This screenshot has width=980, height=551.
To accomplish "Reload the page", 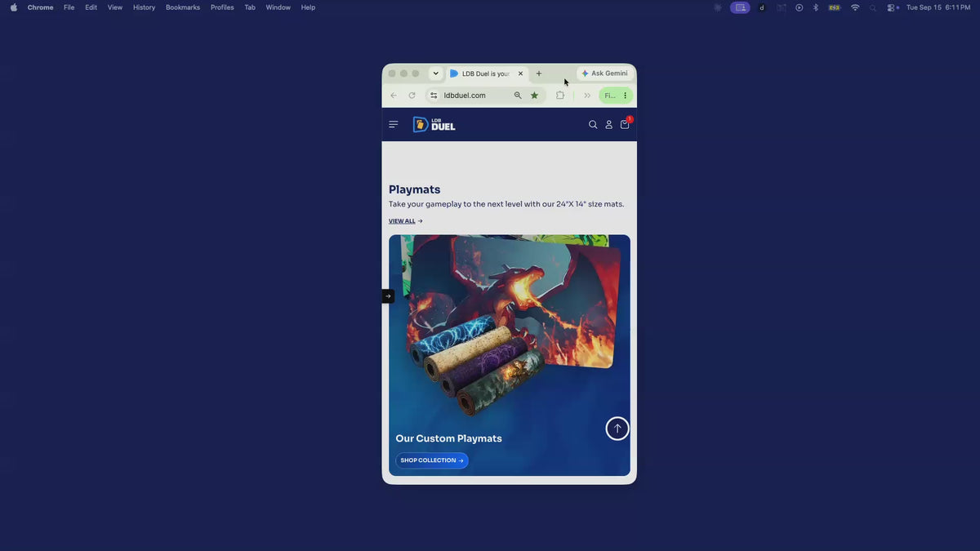I will pos(412,96).
